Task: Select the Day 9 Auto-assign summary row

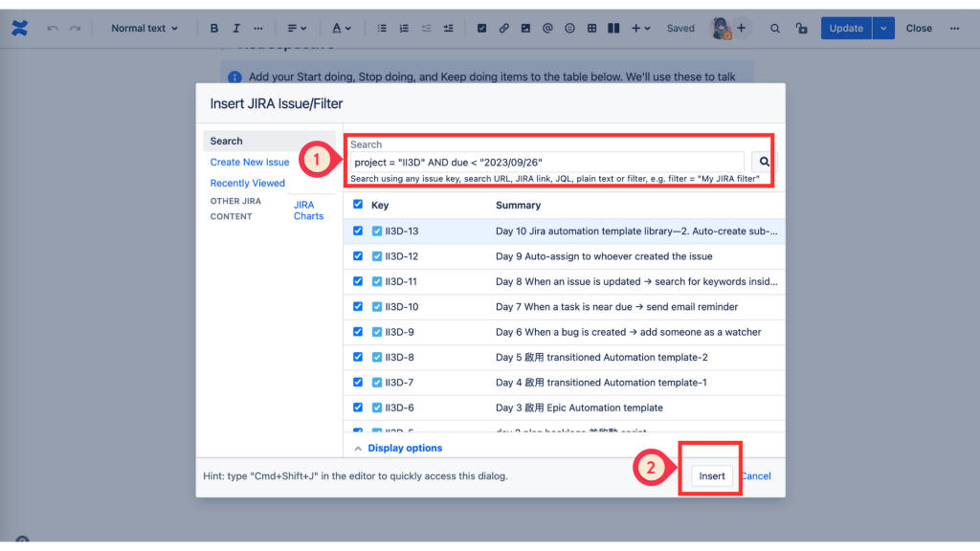Action: click(x=604, y=256)
